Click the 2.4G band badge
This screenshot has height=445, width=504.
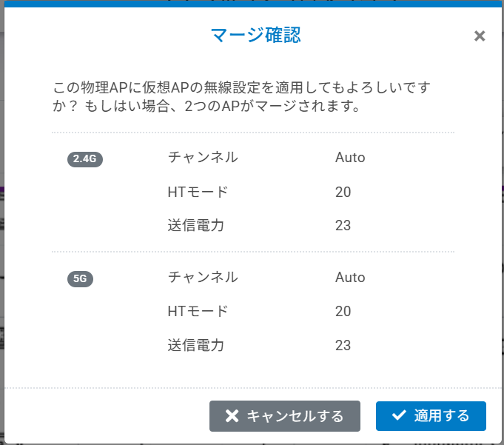click(84, 159)
